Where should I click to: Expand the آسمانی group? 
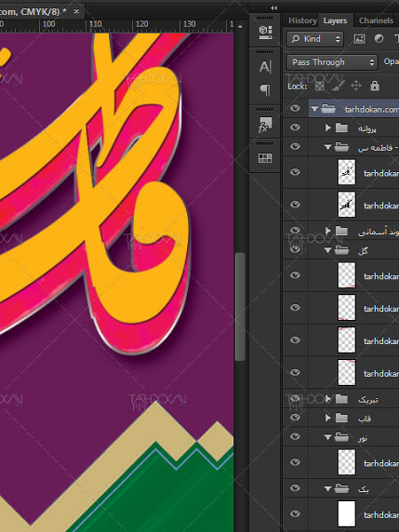click(328, 231)
